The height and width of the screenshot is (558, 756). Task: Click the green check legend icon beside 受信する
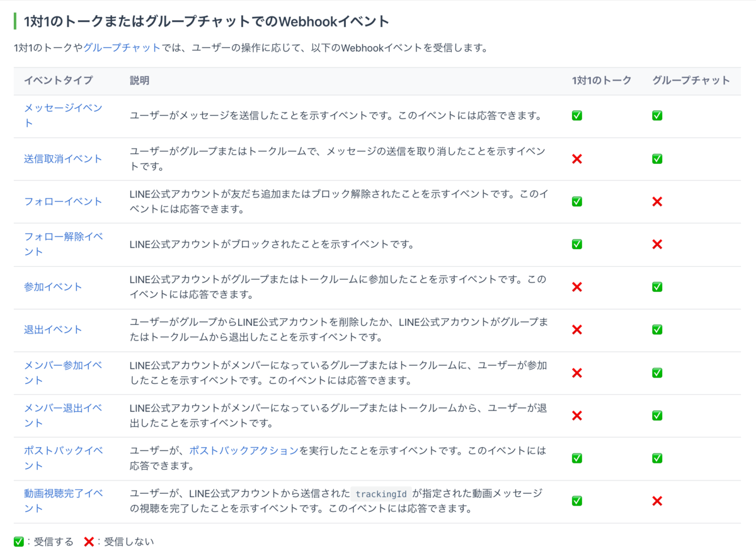pyautogui.click(x=19, y=542)
